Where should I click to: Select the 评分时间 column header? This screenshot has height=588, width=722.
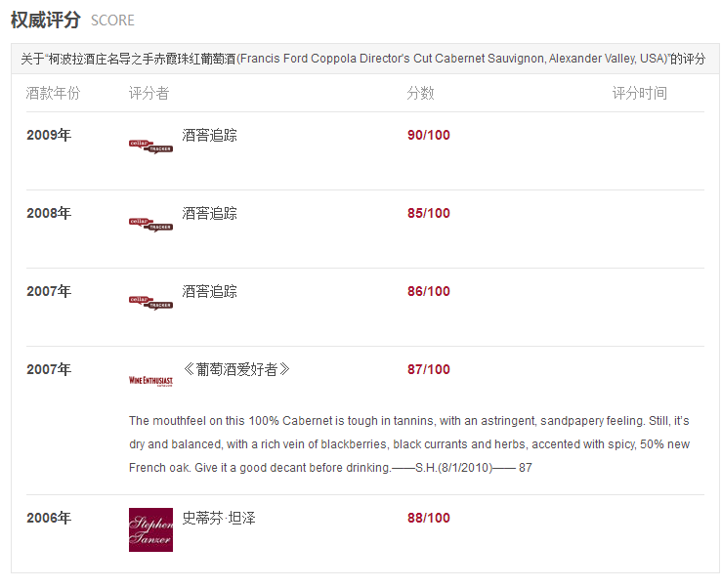coord(640,93)
